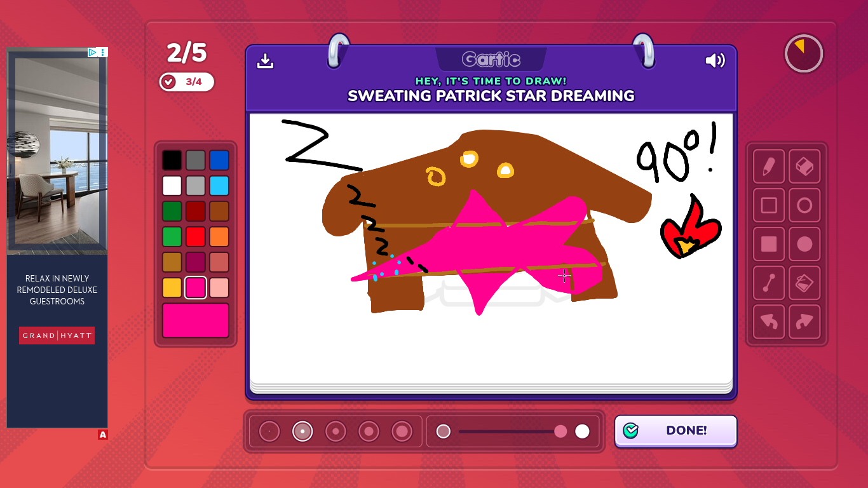The height and width of the screenshot is (488, 868).
Task: Choose the empty rectangle shape tool
Action: click(x=769, y=205)
